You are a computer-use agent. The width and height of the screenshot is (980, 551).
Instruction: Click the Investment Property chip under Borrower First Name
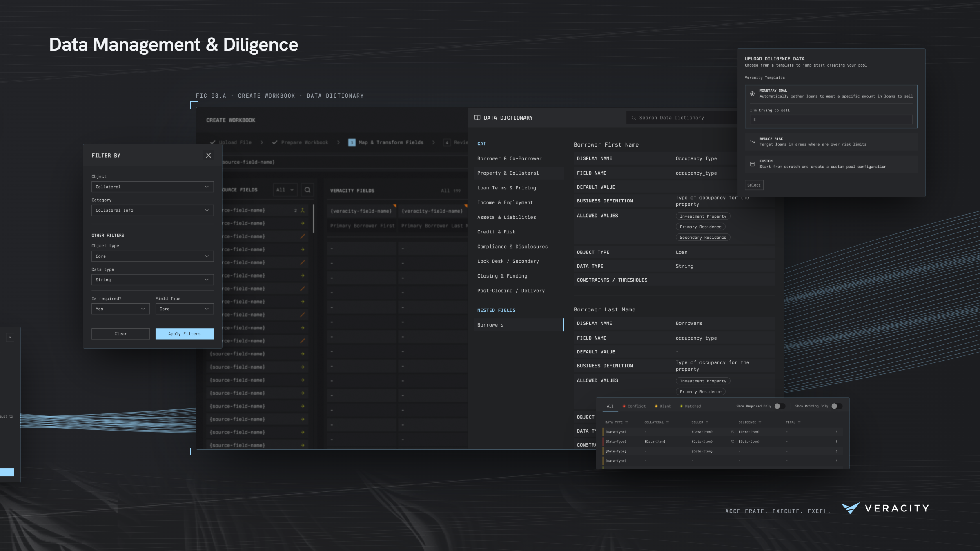[703, 216]
